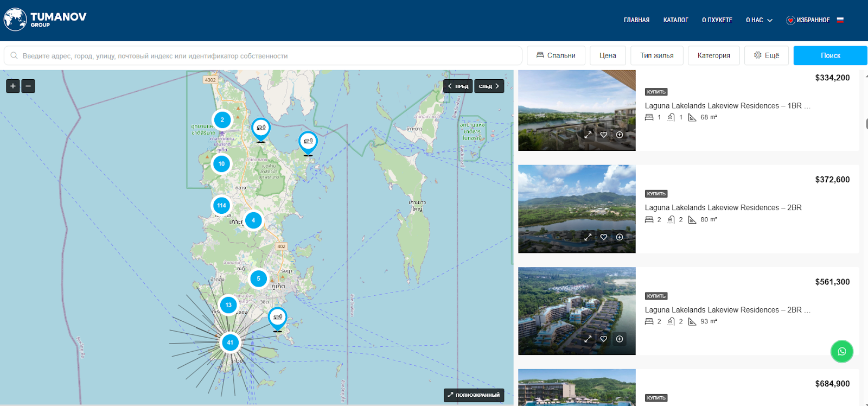Open the map cluster marker showing 5
The width and height of the screenshot is (868, 406).
click(258, 278)
